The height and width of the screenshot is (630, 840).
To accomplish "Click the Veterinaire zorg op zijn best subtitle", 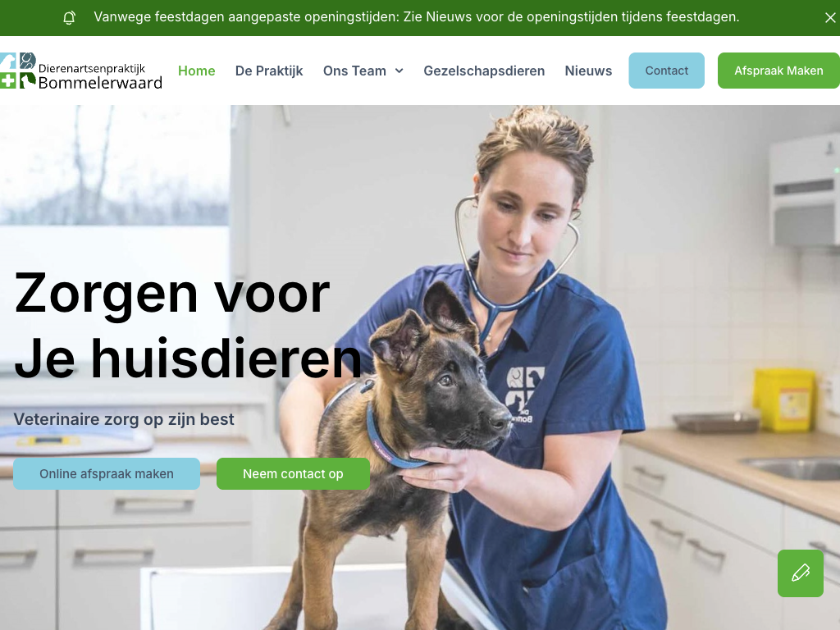I will click(124, 419).
